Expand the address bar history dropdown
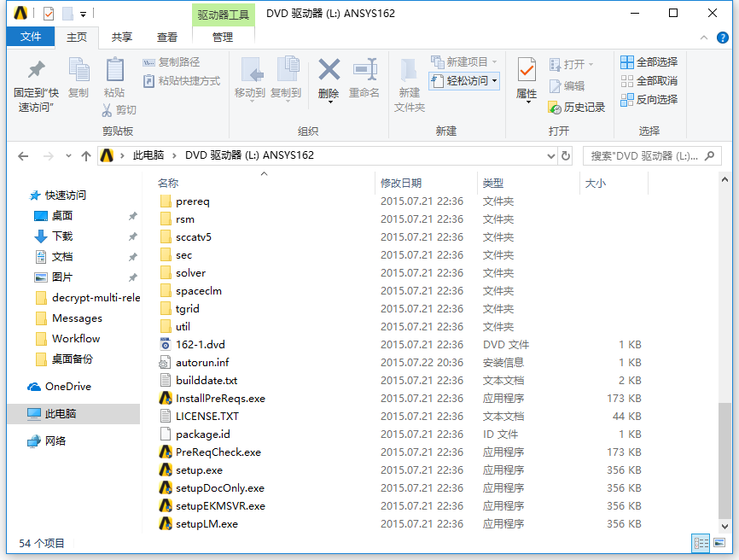Viewport: 739px width, 560px height. point(551,155)
